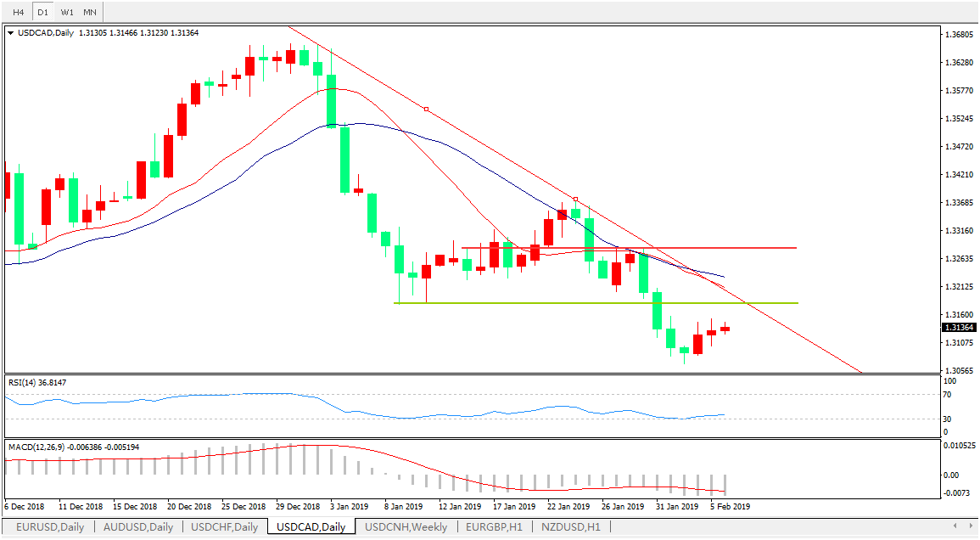Image resolution: width=980 pixels, height=540 pixels.
Task: Select the USDCAD,Daily chart tab
Action: click(x=311, y=526)
